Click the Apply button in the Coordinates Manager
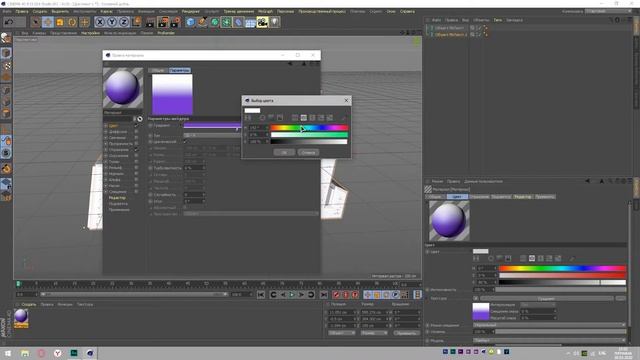Screen dimensions: 640x360 (x=407, y=333)
